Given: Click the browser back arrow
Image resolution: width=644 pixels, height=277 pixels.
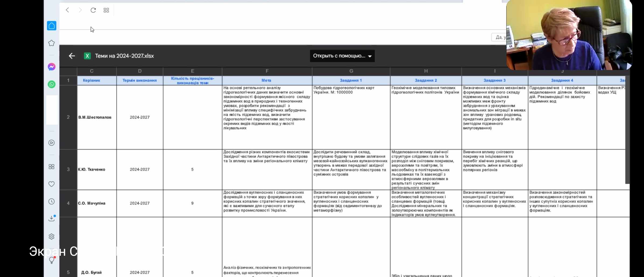Looking at the screenshot, I should 68,10.
